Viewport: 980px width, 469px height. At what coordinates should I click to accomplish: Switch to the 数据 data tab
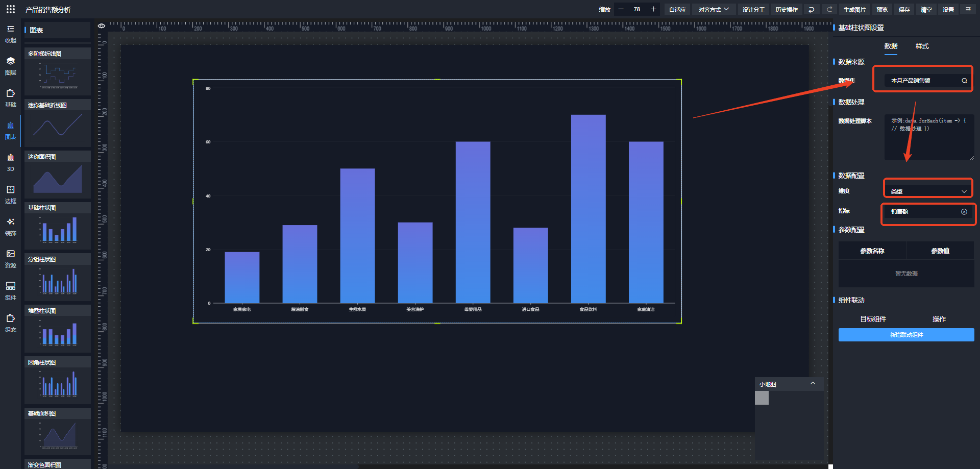pyautogui.click(x=891, y=46)
